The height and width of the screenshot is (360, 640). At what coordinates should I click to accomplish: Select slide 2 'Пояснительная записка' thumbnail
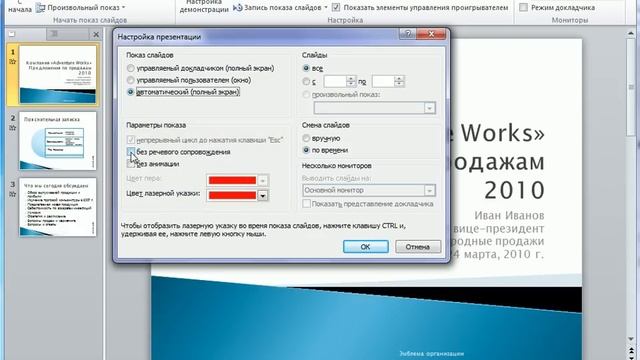[x=58, y=141]
